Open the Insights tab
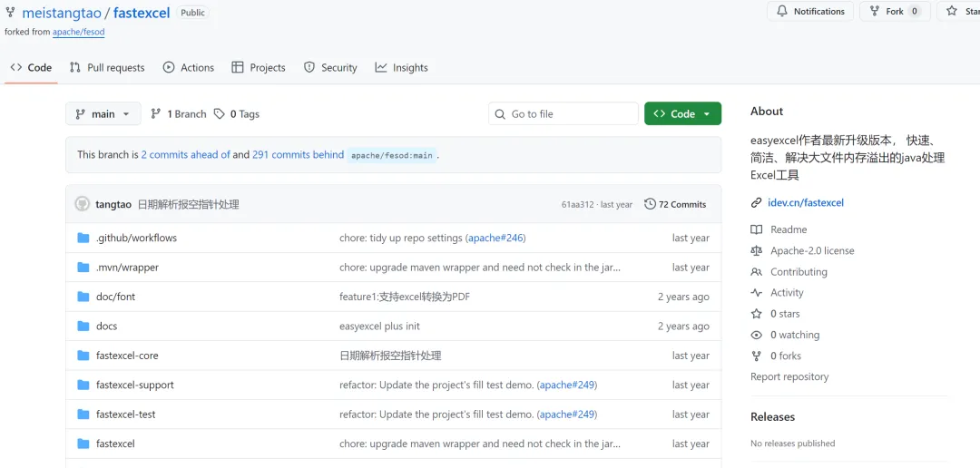 [401, 68]
